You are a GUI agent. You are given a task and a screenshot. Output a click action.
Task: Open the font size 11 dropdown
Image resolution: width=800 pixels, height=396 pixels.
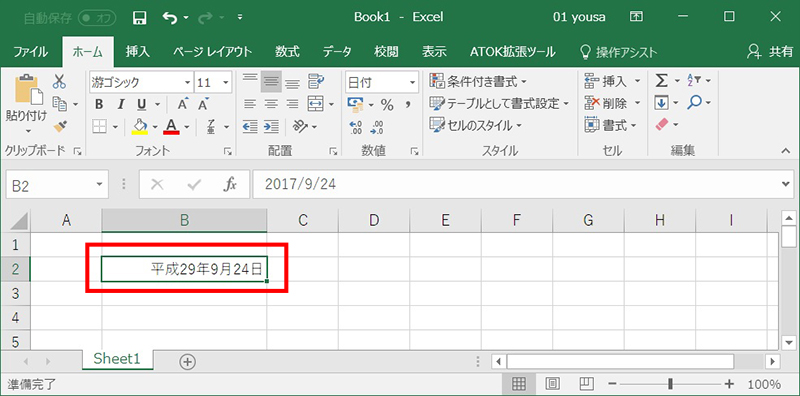(x=226, y=83)
